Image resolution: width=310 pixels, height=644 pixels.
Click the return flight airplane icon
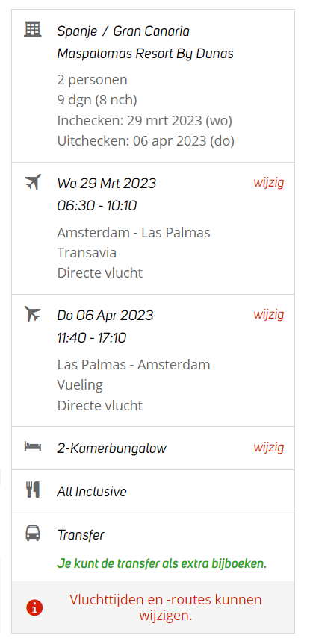click(x=32, y=314)
